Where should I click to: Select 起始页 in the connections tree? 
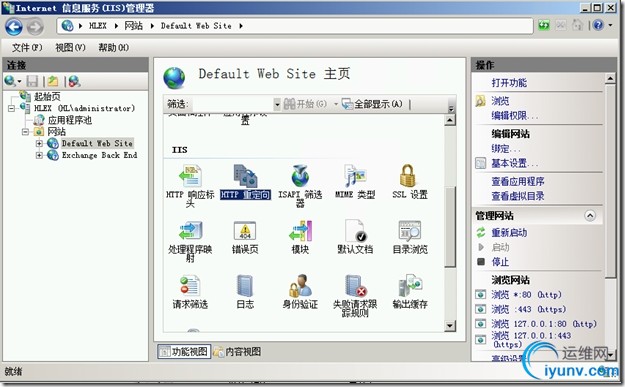point(47,96)
